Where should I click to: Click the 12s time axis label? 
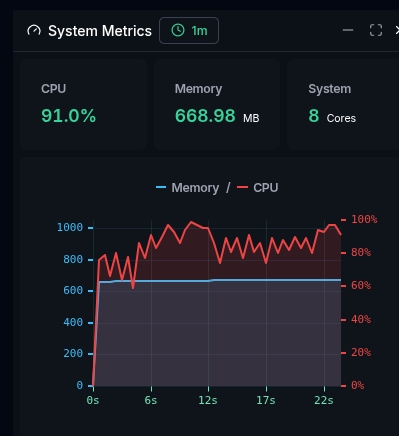click(x=208, y=400)
